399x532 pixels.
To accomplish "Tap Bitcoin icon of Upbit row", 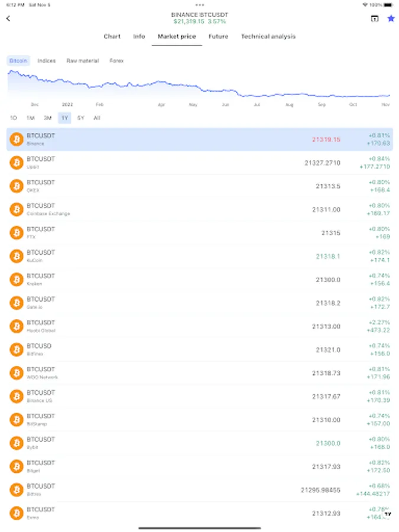I will click(17, 163).
